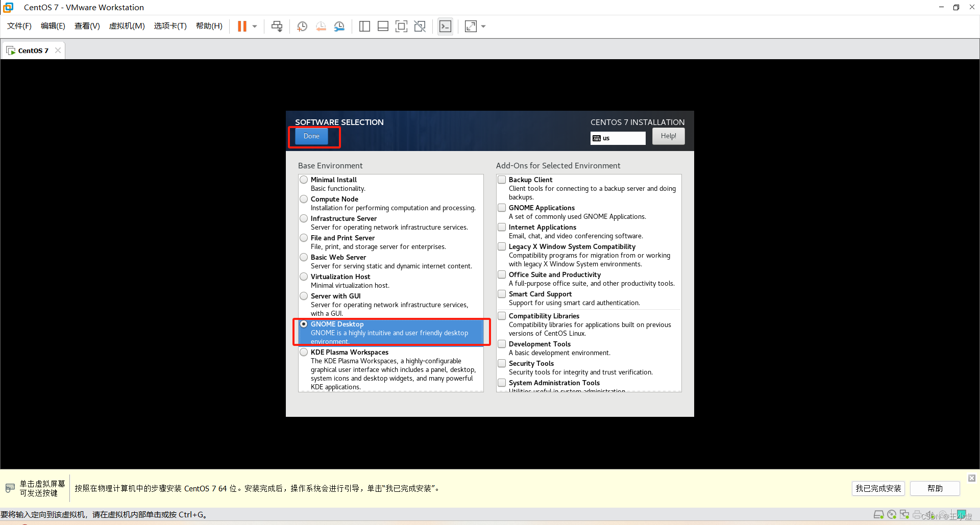Enable Legacy X Window System Compatibility
Screen dimensions: 980x525
click(x=502, y=246)
